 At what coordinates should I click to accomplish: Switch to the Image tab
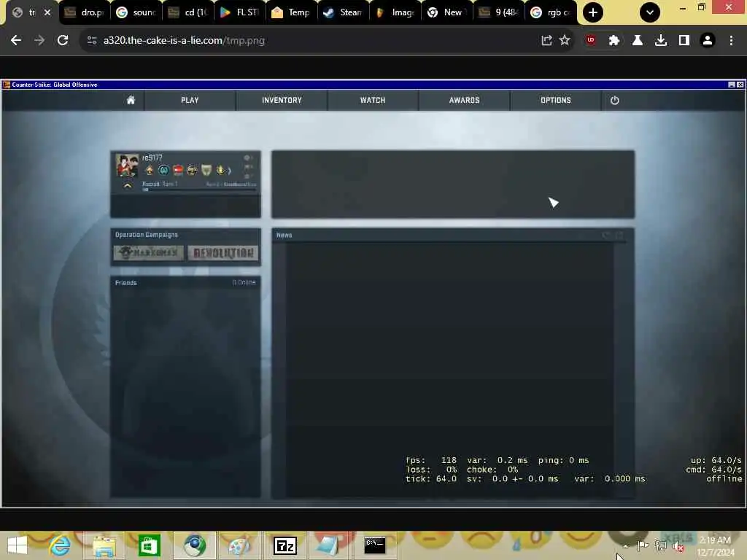(x=395, y=12)
